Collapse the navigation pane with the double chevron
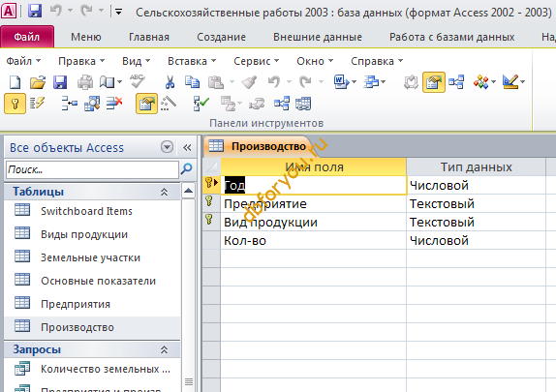 [x=187, y=147]
